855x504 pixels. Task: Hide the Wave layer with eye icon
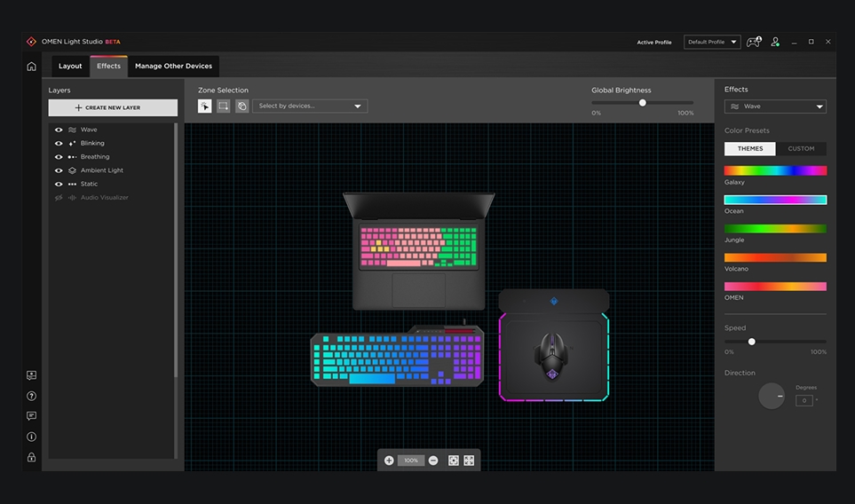pyautogui.click(x=59, y=130)
